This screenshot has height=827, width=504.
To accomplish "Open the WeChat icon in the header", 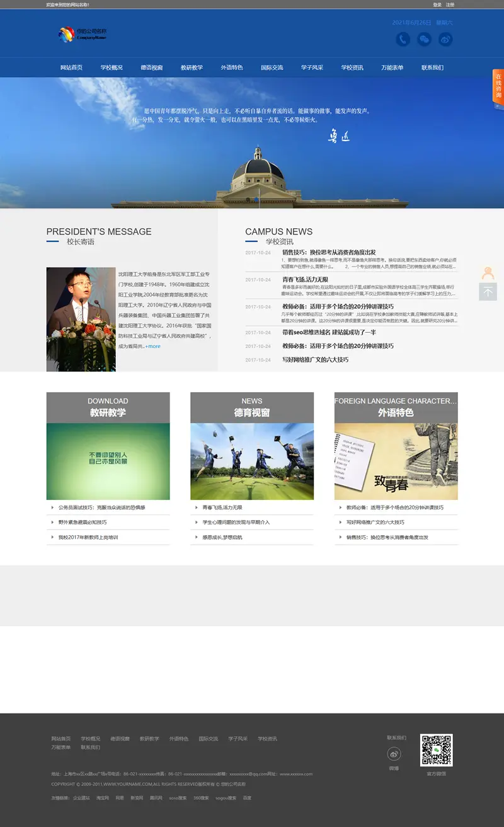I will [x=425, y=40].
